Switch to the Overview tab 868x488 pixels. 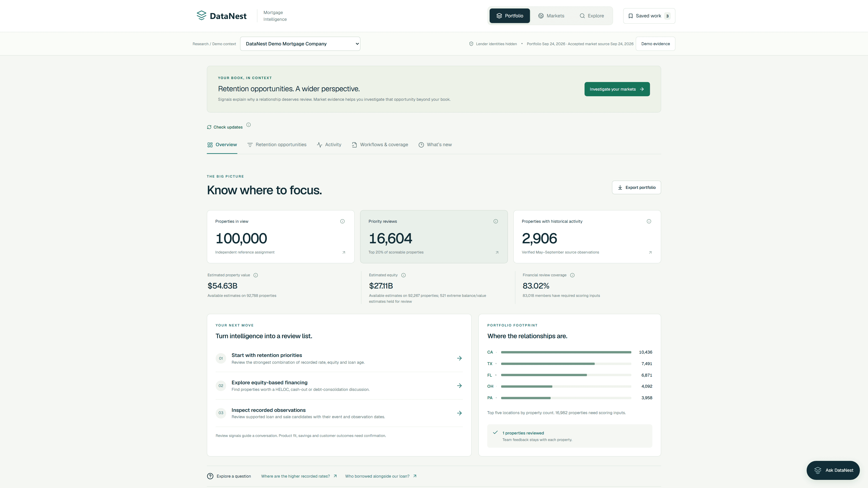point(222,145)
